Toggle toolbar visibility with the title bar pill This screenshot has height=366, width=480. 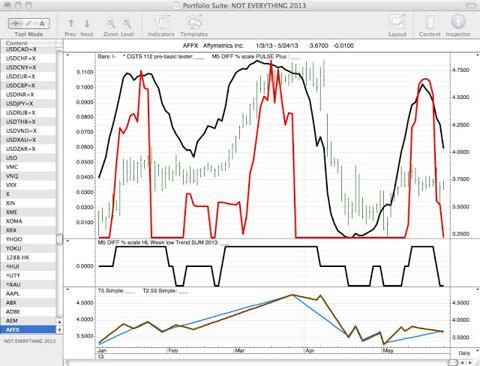tap(471, 5)
